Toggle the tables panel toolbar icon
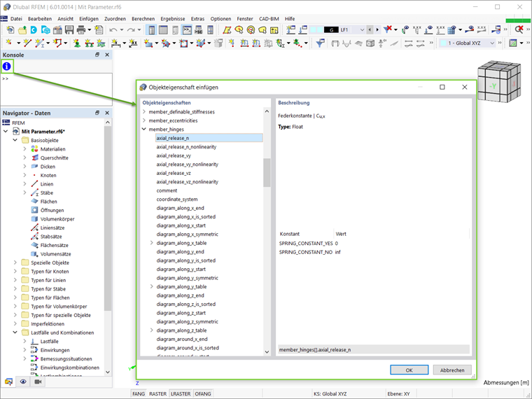The image size is (532, 399). pos(163,30)
